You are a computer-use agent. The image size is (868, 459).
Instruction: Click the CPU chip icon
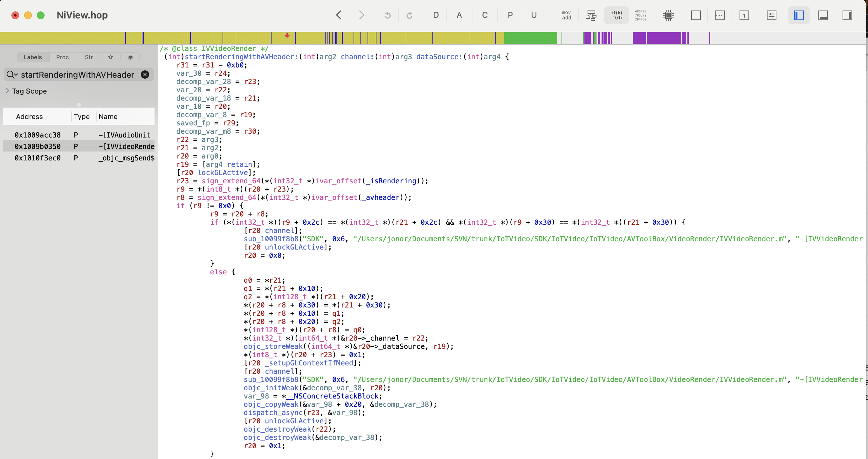[x=668, y=15]
